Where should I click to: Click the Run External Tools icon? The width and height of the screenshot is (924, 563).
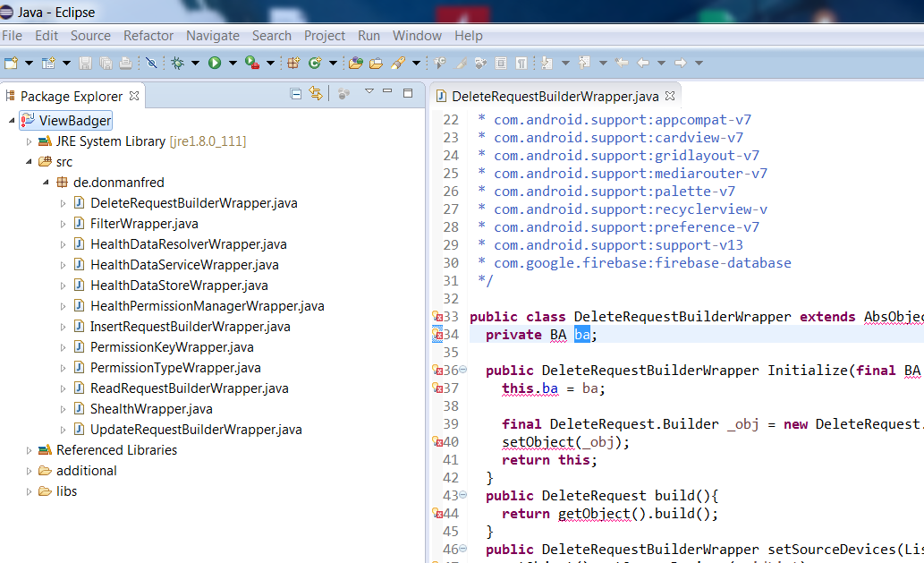coord(252,63)
